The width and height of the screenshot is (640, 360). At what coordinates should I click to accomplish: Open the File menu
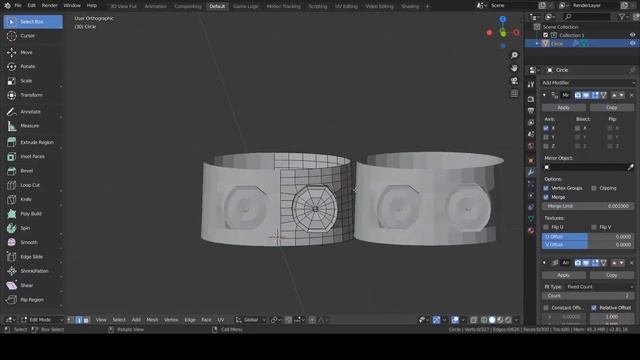[18, 6]
